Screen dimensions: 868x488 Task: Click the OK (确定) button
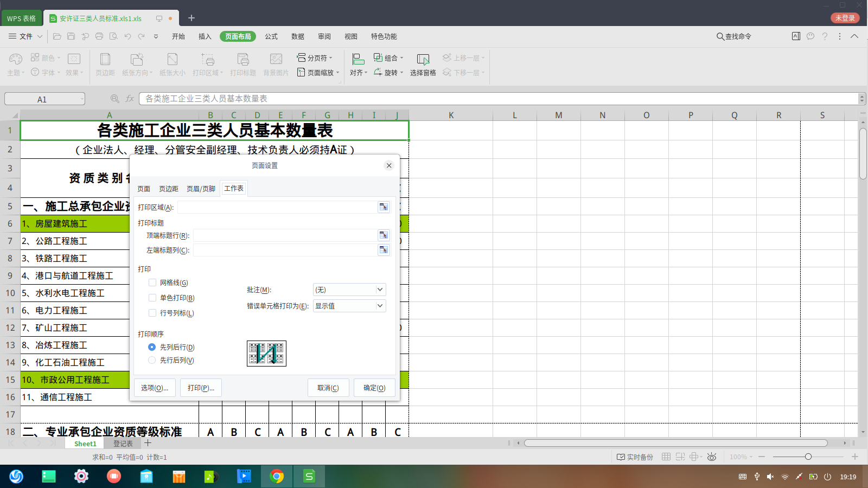tap(374, 388)
